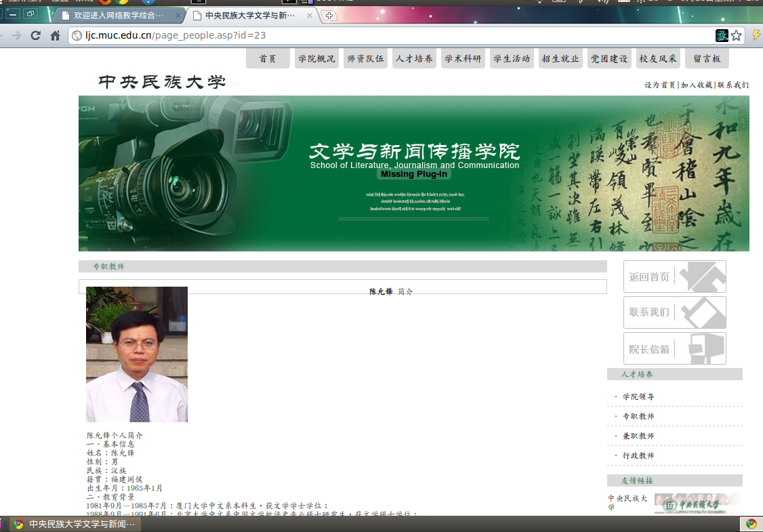Click the 院长信箱 sidebar button
The width and height of the screenshot is (763, 532).
point(675,348)
